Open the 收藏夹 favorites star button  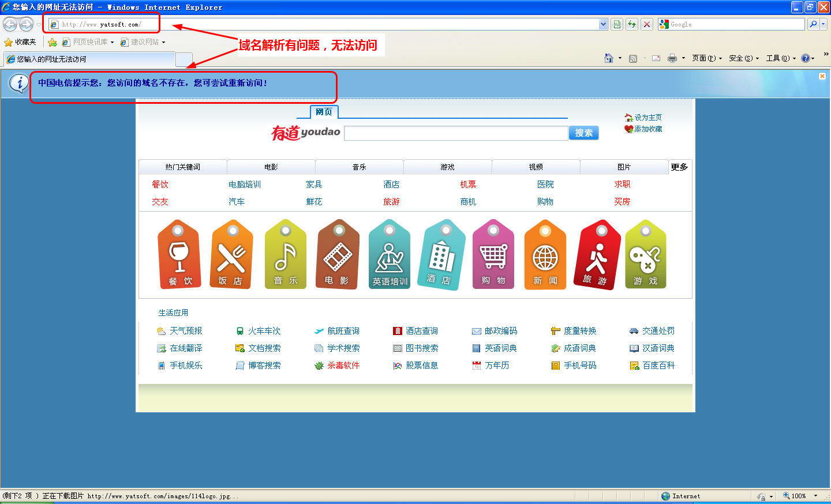pos(20,42)
